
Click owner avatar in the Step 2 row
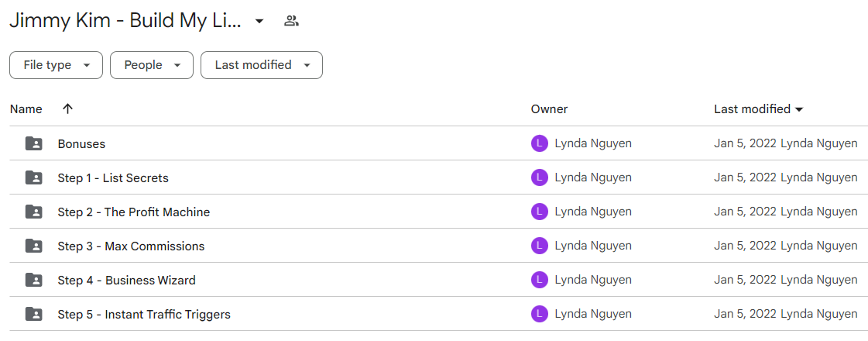539,212
